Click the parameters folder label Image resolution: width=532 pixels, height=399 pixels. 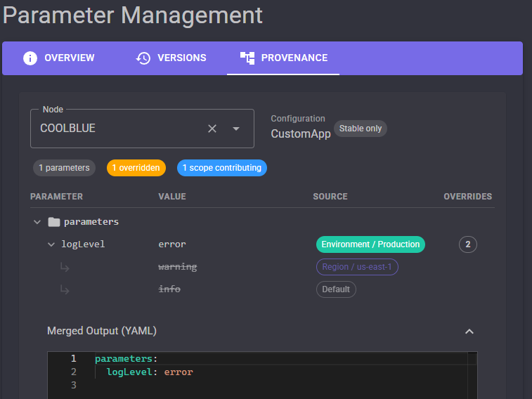coord(91,222)
